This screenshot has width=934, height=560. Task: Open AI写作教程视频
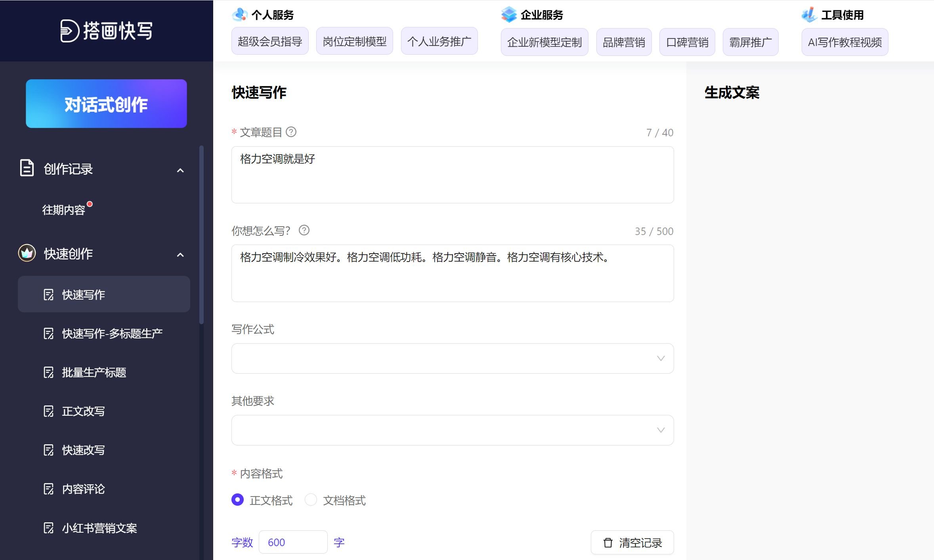(x=844, y=42)
